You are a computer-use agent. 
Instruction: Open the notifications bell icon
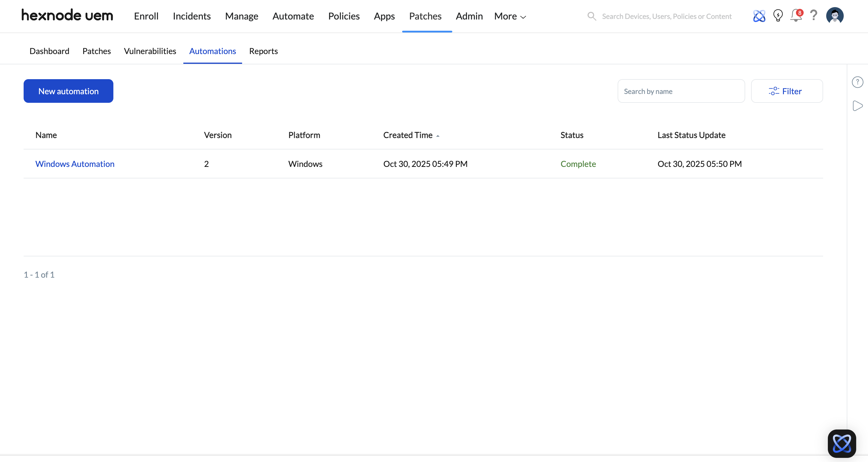click(796, 16)
